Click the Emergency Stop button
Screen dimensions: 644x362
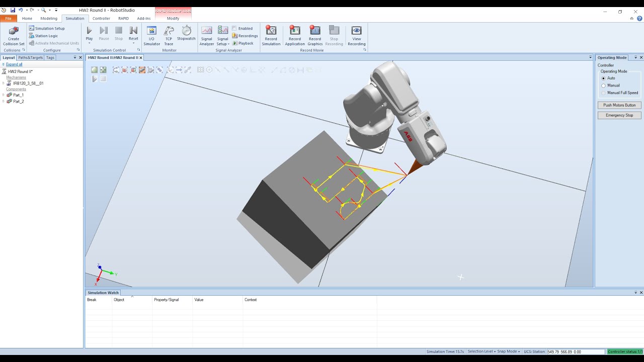tap(619, 115)
